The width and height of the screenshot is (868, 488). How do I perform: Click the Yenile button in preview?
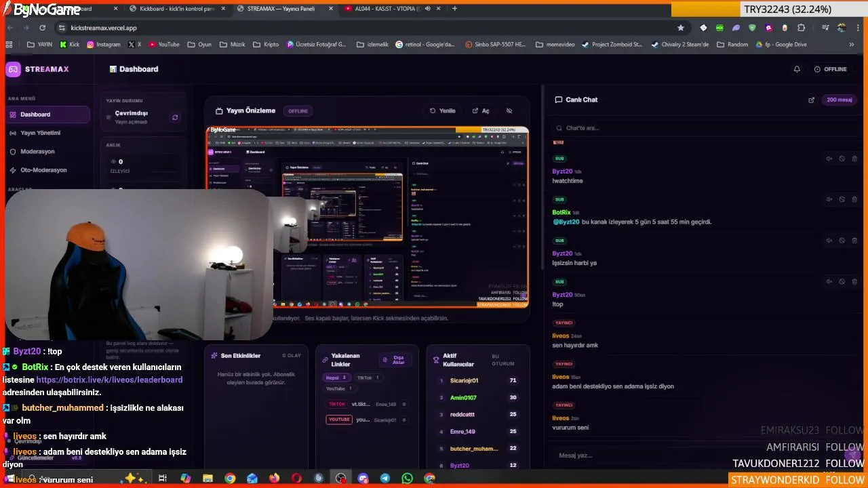point(443,110)
